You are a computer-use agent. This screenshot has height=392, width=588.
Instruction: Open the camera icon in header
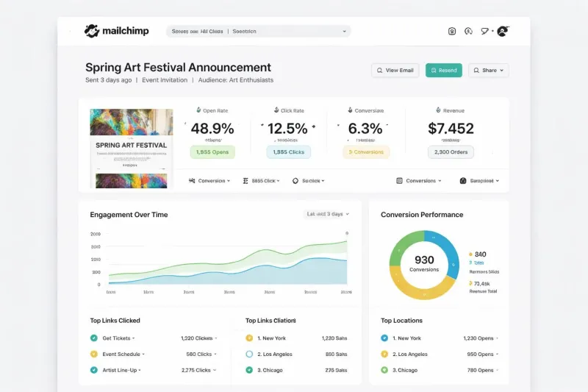click(452, 31)
